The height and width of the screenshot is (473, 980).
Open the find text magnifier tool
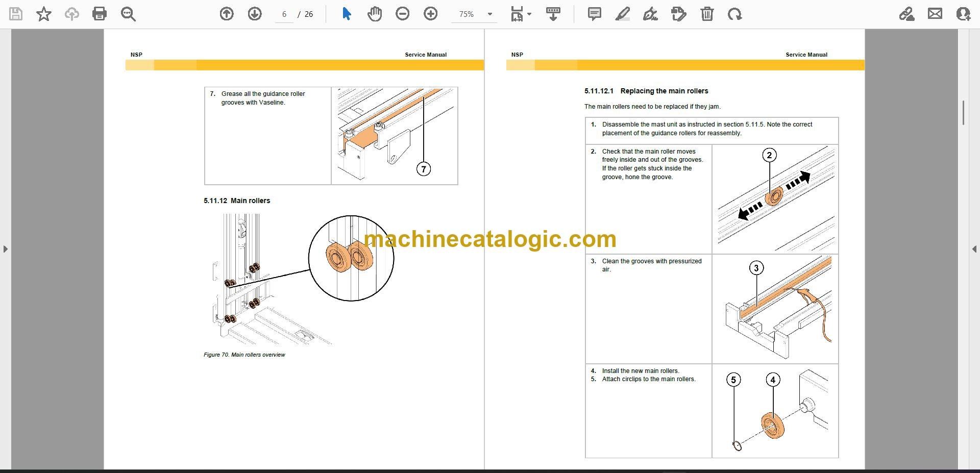point(128,14)
